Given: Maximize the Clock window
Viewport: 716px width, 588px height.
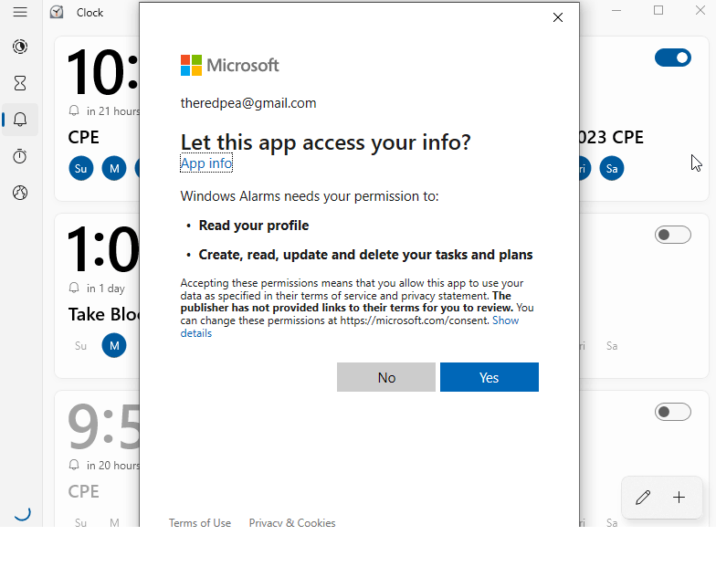Looking at the screenshot, I should click(x=658, y=11).
